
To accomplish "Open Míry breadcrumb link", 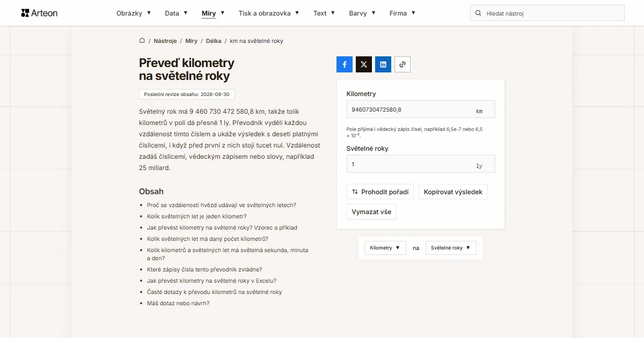I will click(x=192, y=41).
